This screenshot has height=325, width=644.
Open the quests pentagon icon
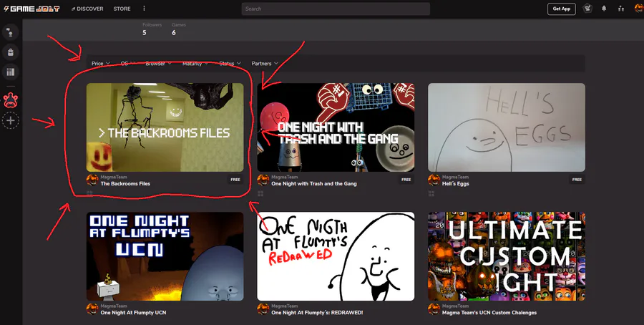coord(587,9)
